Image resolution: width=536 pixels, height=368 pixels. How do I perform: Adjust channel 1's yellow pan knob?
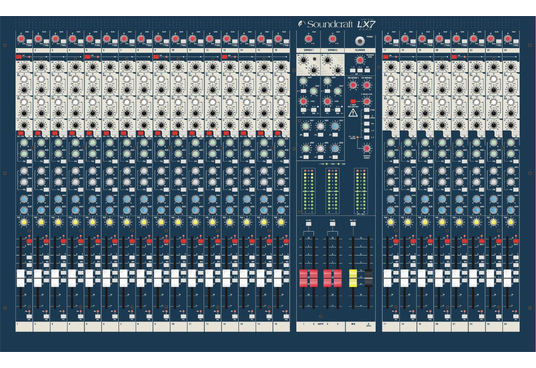24,222
